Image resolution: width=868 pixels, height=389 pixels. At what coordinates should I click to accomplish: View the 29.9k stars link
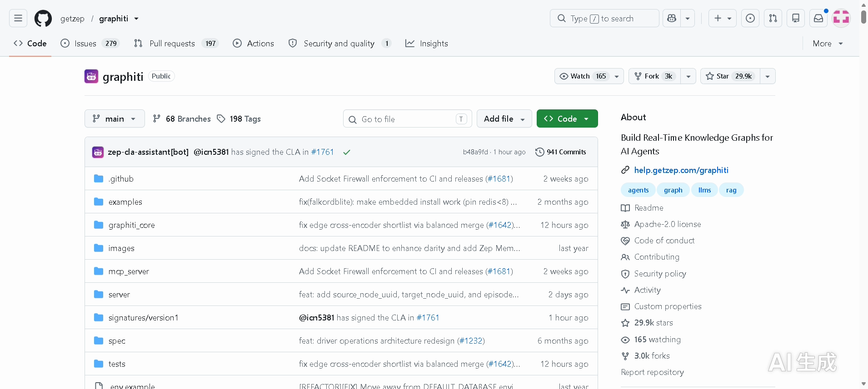647,323
